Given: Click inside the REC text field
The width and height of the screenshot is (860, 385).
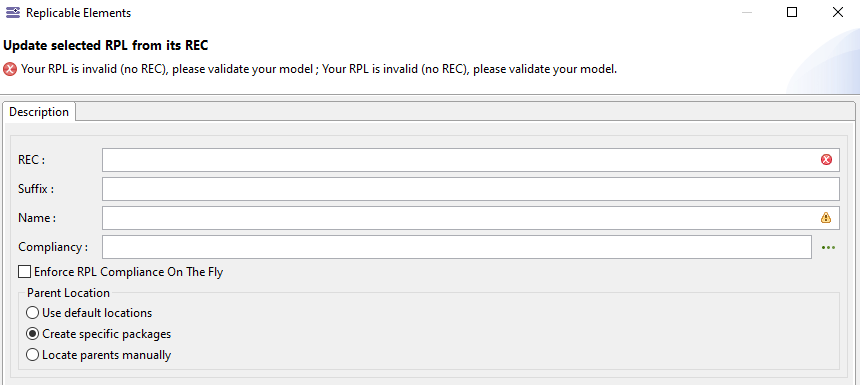Looking at the screenshot, I should click(x=471, y=160).
